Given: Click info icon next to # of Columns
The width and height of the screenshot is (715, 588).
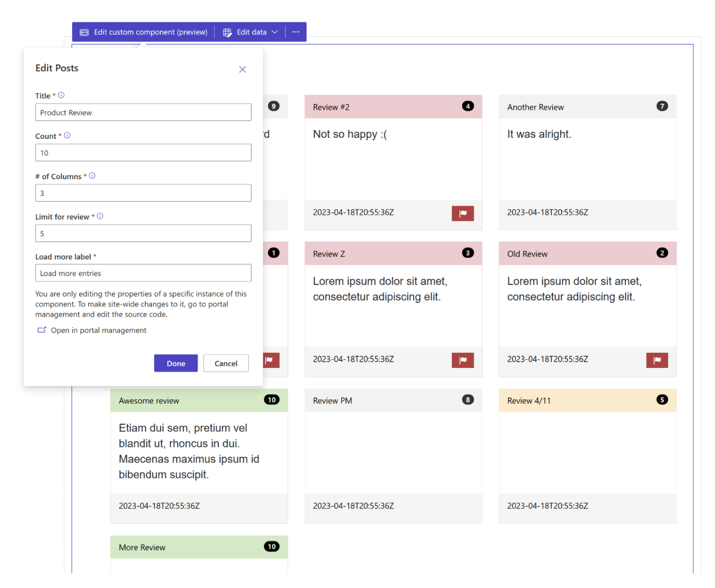Looking at the screenshot, I should pyautogui.click(x=93, y=176).
